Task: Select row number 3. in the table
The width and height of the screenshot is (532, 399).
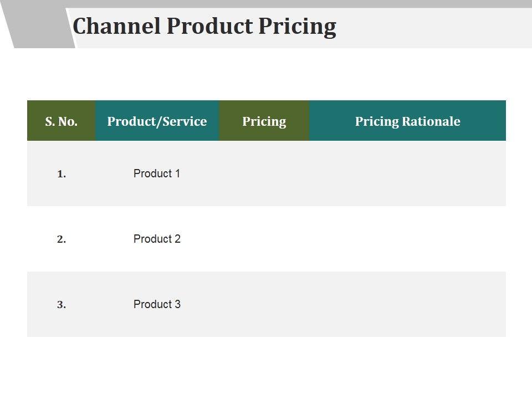Action: click(x=62, y=305)
